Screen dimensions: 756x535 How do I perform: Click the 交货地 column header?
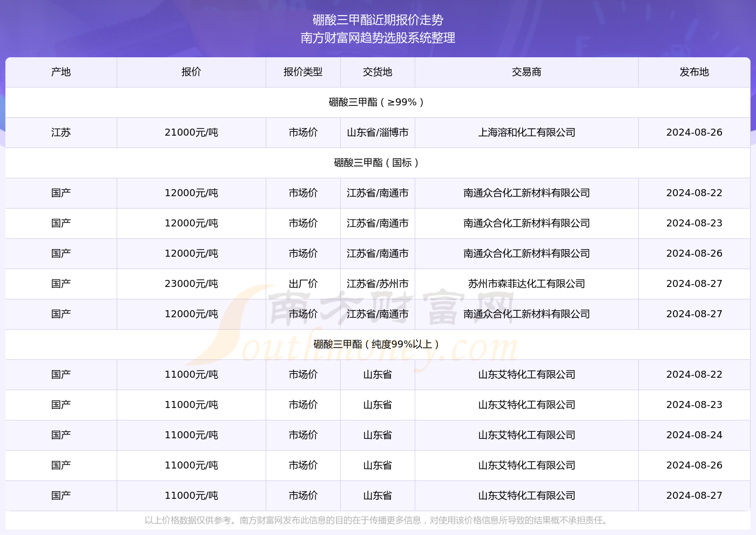click(x=377, y=72)
